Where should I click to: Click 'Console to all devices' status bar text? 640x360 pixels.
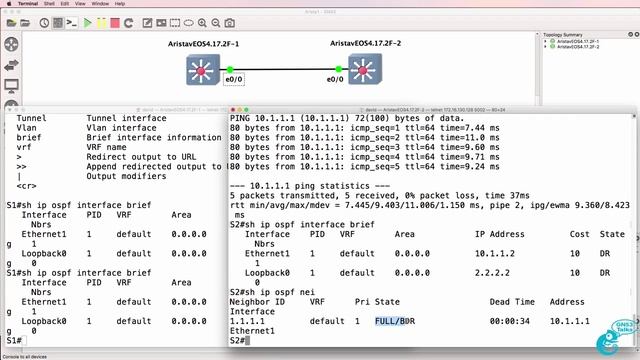click(x=24, y=357)
